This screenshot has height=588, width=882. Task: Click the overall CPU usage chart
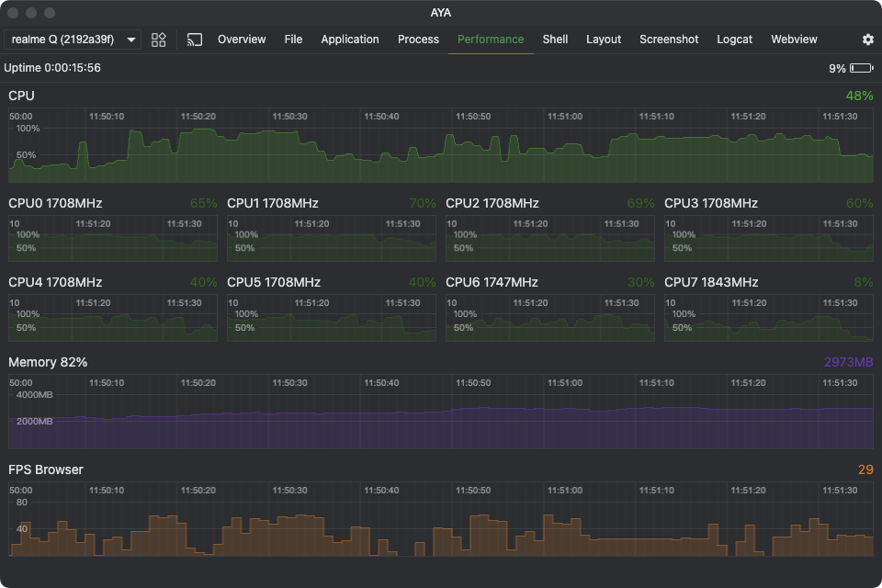pyautogui.click(x=441, y=146)
